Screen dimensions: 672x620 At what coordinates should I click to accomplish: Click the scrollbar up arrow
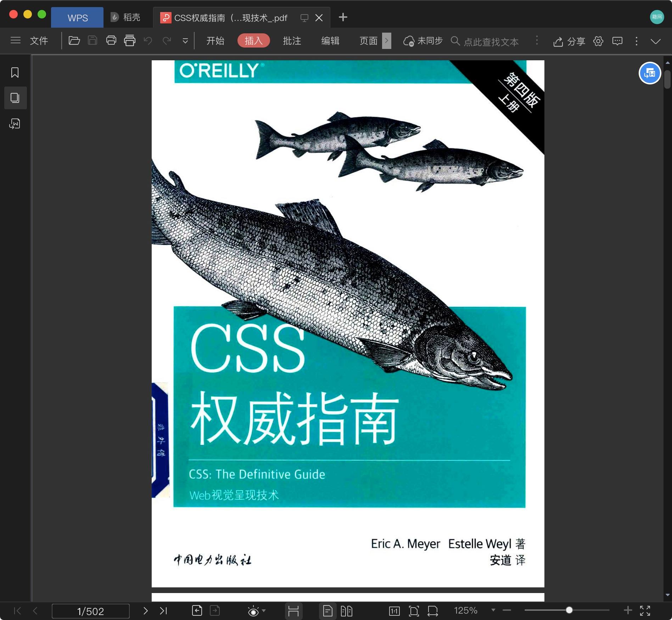pyautogui.click(x=667, y=63)
